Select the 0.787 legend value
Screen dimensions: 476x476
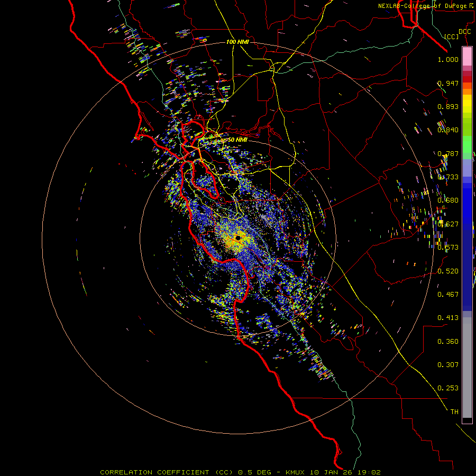(448, 153)
